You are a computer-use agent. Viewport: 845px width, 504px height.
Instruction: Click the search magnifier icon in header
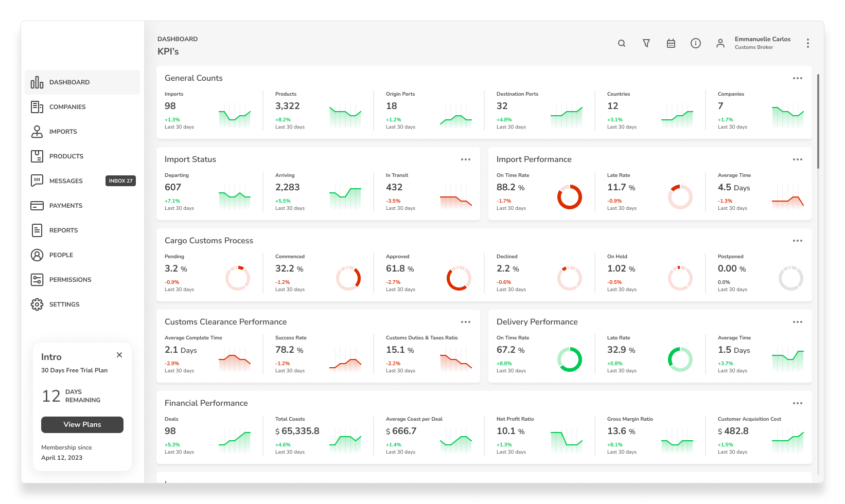click(x=622, y=43)
